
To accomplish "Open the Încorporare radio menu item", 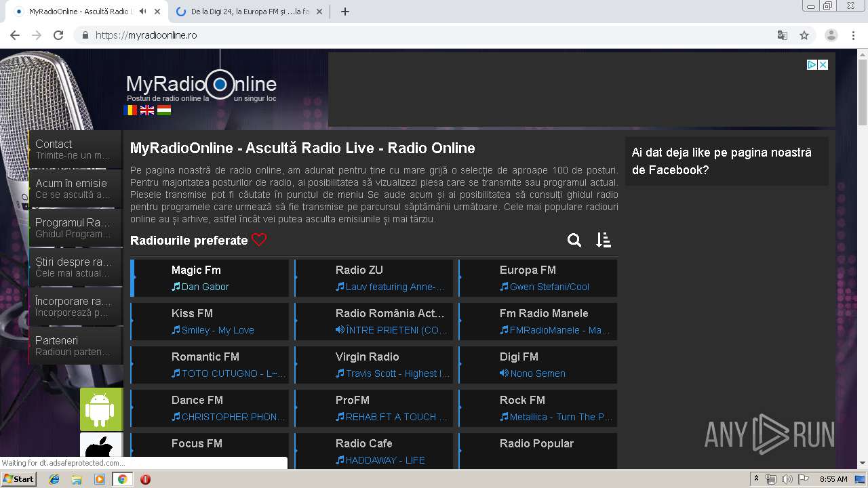I will tap(75, 306).
